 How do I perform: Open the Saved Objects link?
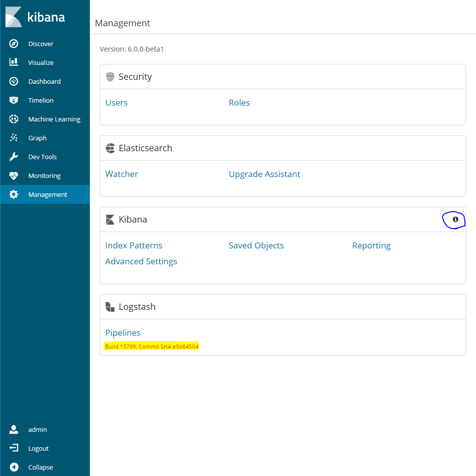pos(256,245)
